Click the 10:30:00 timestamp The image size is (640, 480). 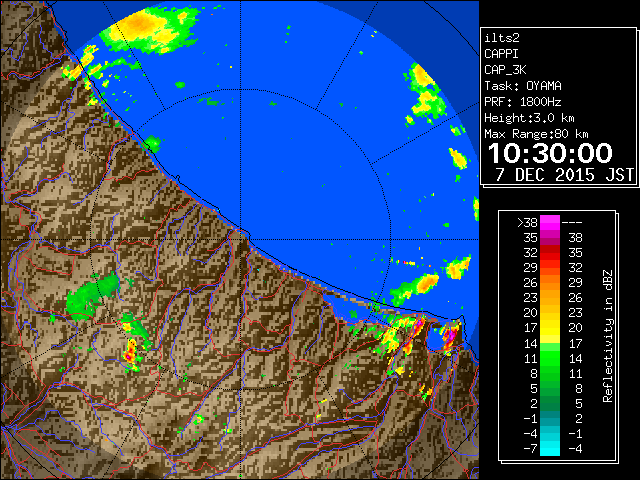coord(550,153)
